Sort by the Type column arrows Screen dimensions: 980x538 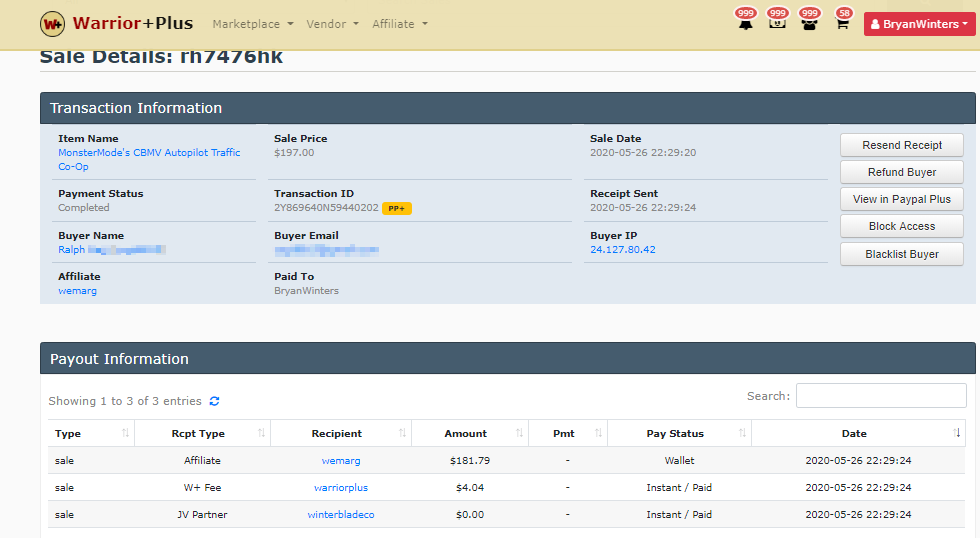coord(125,433)
